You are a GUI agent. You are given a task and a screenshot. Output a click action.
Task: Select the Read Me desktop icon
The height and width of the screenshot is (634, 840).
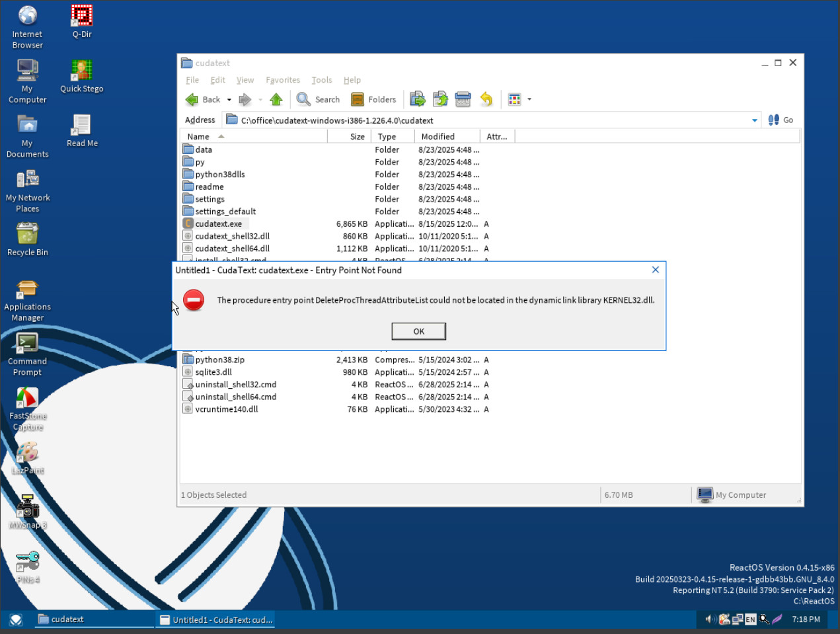(x=82, y=130)
